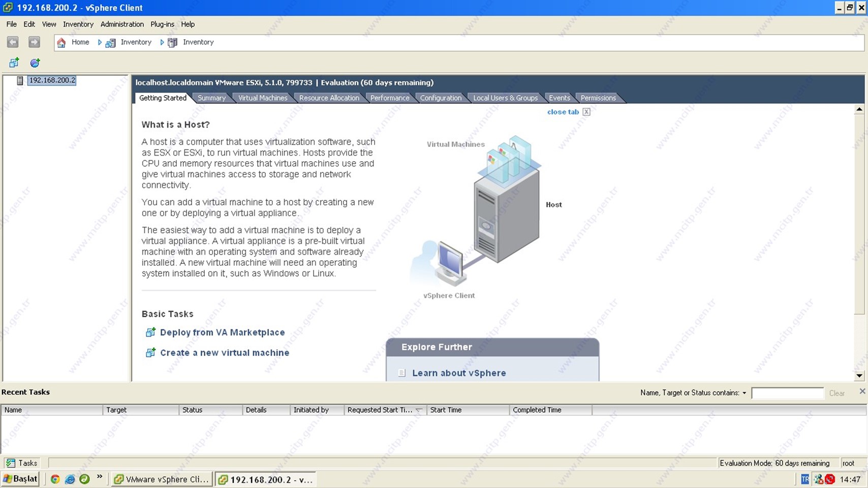Open the File menu
868x488 pixels.
[11, 24]
